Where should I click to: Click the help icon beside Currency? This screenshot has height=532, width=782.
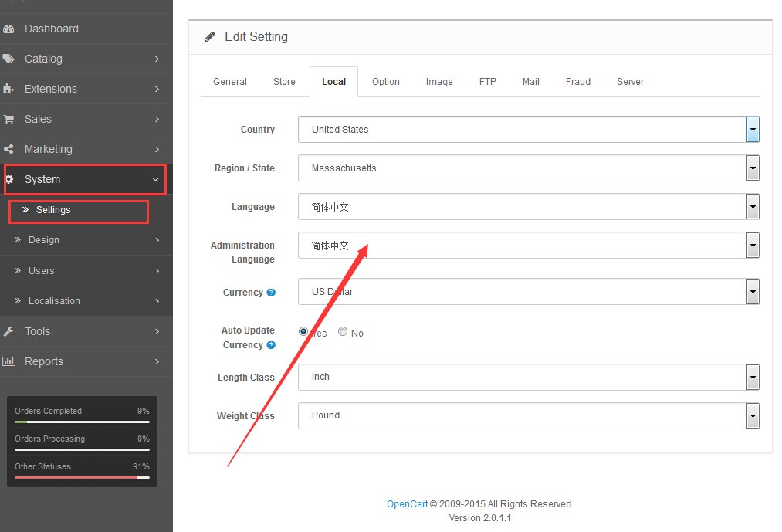point(271,293)
